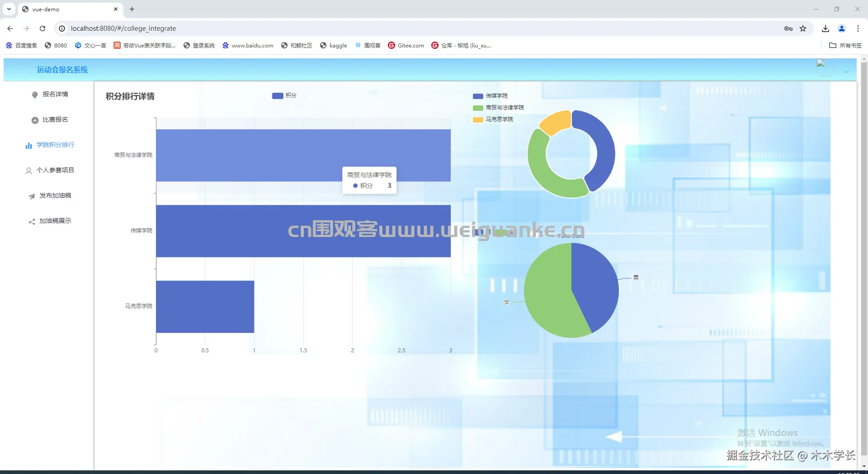Click the 传媒学院 y-axis label
The image size is (868, 474).
coord(142,231)
